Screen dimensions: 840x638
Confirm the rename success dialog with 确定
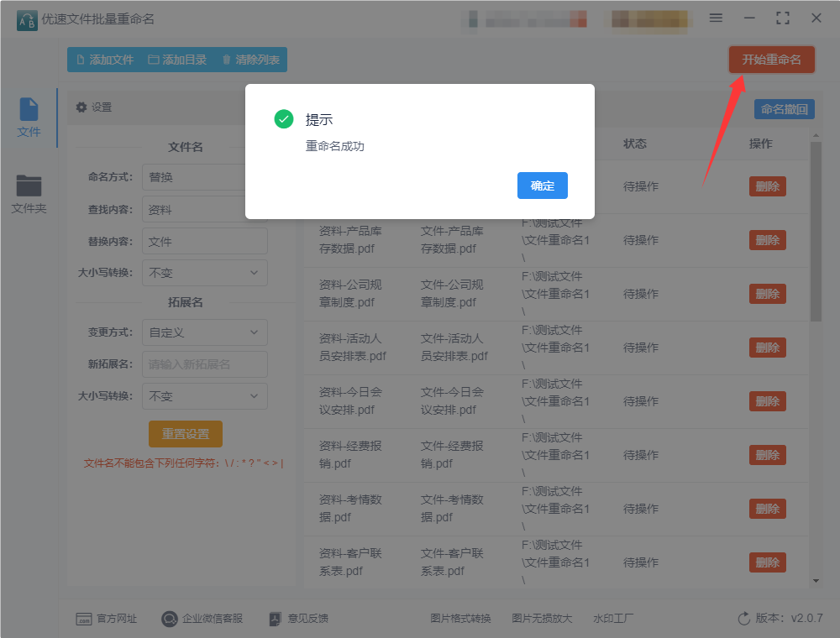(542, 186)
